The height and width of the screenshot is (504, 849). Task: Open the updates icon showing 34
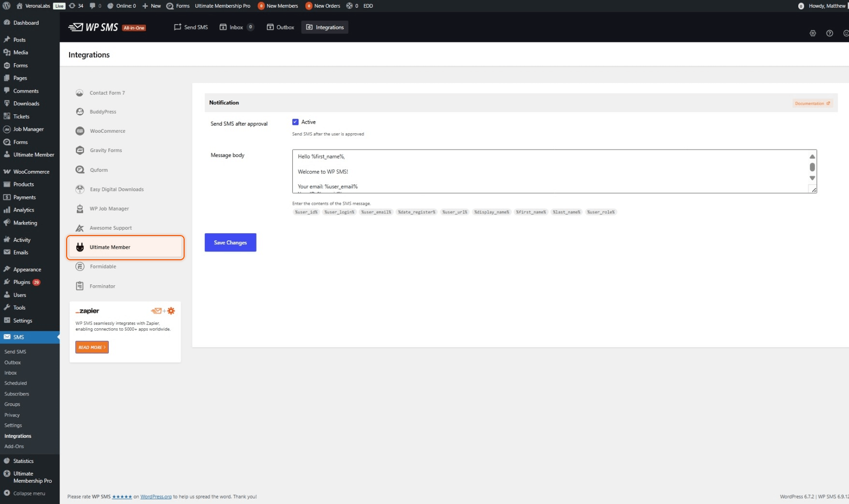[76, 6]
